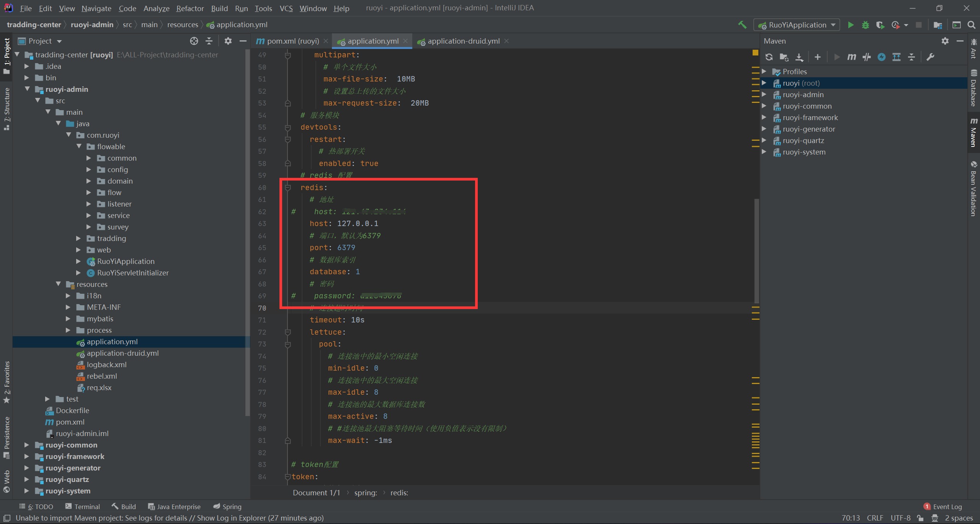Image resolution: width=980 pixels, height=524 pixels.
Task: Click Download Sources and Documentation icon
Action: click(x=799, y=57)
